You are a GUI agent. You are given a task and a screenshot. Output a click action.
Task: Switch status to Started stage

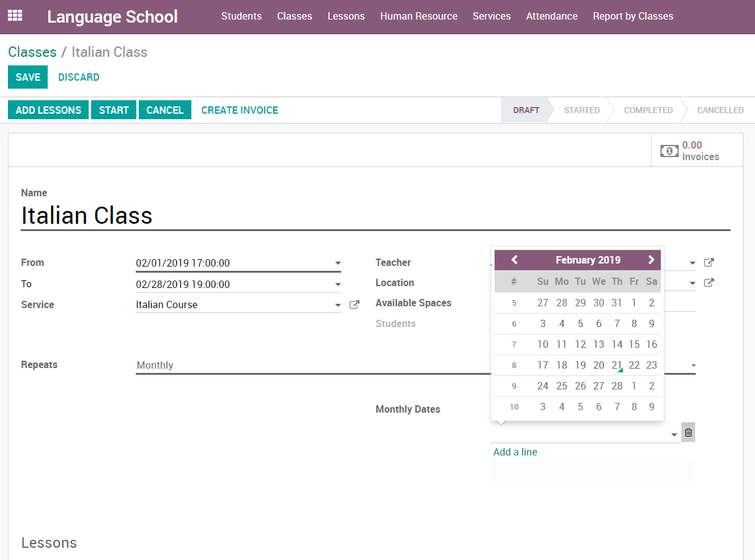[581, 110]
